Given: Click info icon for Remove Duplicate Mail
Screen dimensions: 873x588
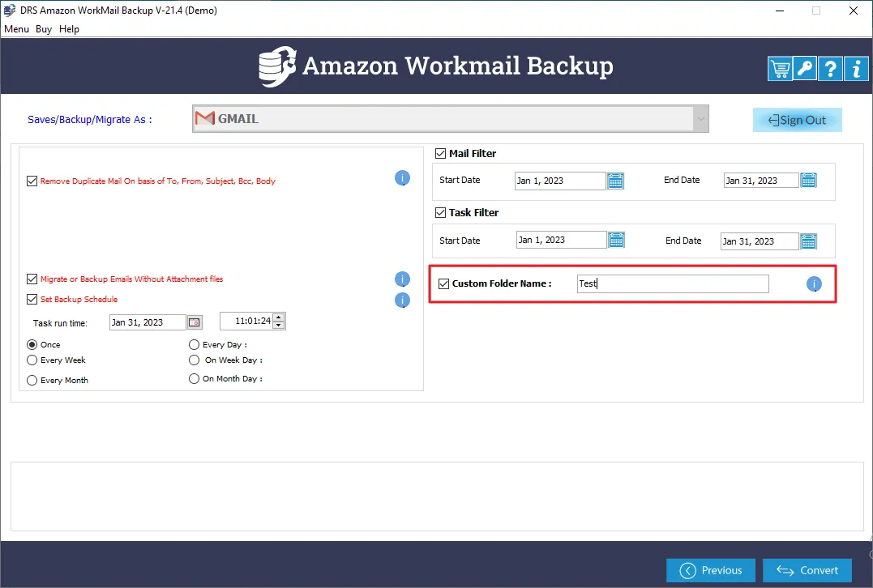Looking at the screenshot, I should point(402,178).
